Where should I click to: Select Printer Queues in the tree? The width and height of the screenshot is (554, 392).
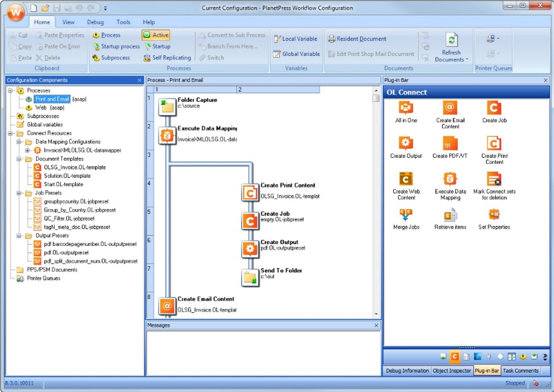(43, 278)
